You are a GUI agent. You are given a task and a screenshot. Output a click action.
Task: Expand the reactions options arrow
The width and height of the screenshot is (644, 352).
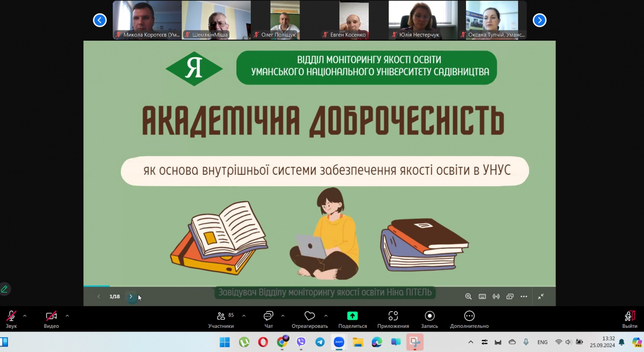326,316
